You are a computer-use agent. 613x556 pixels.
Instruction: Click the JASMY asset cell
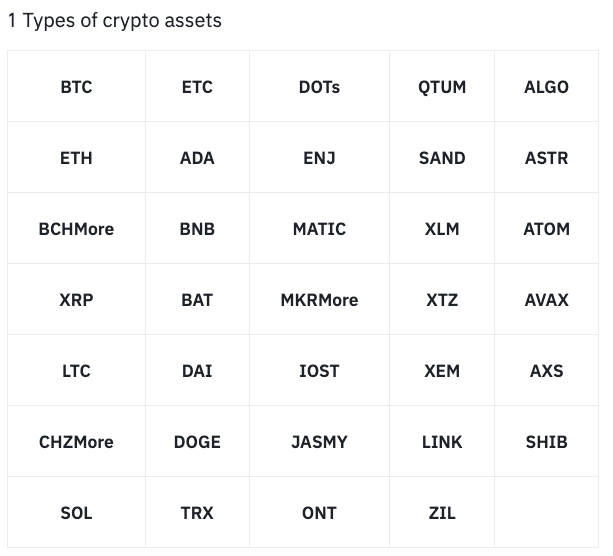click(x=319, y=442)
